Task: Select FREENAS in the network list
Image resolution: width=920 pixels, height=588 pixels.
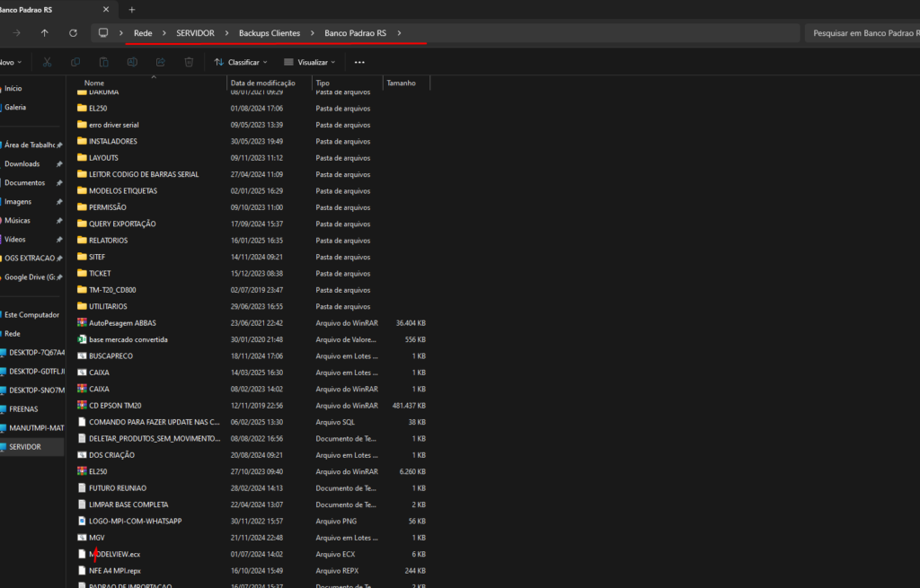Action: click(x=25, y=408)
